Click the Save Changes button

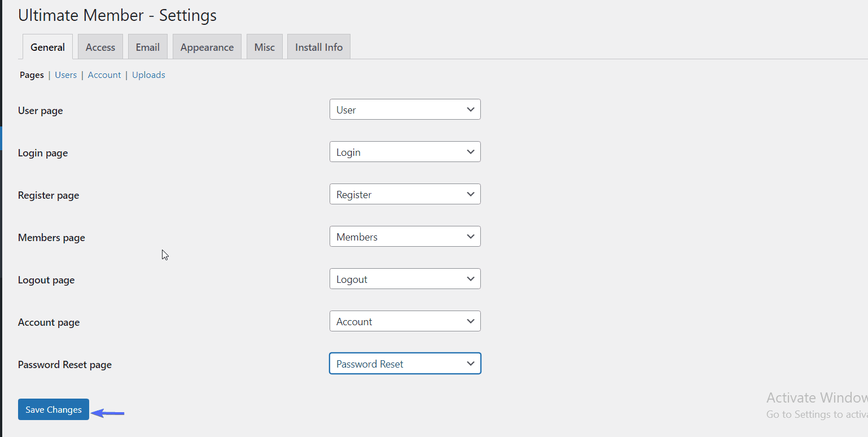click(54, 409)
